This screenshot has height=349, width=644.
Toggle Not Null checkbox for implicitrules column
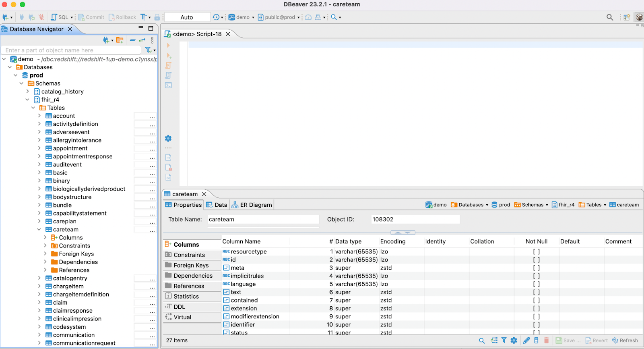(x=537, y=276)
